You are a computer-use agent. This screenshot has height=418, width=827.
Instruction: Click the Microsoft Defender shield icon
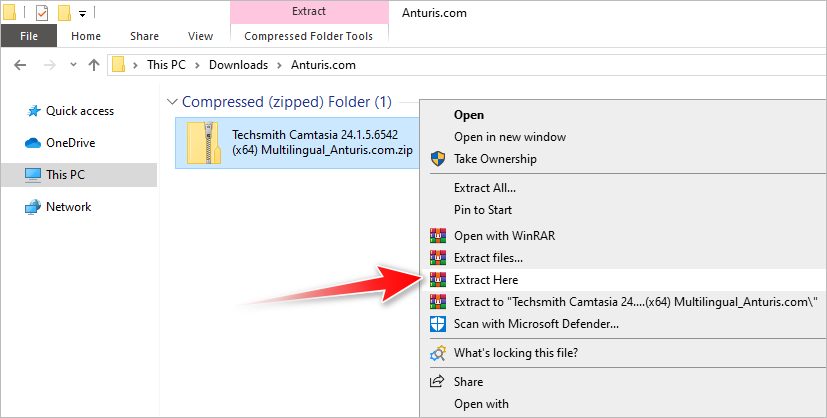tap(437, 324)
